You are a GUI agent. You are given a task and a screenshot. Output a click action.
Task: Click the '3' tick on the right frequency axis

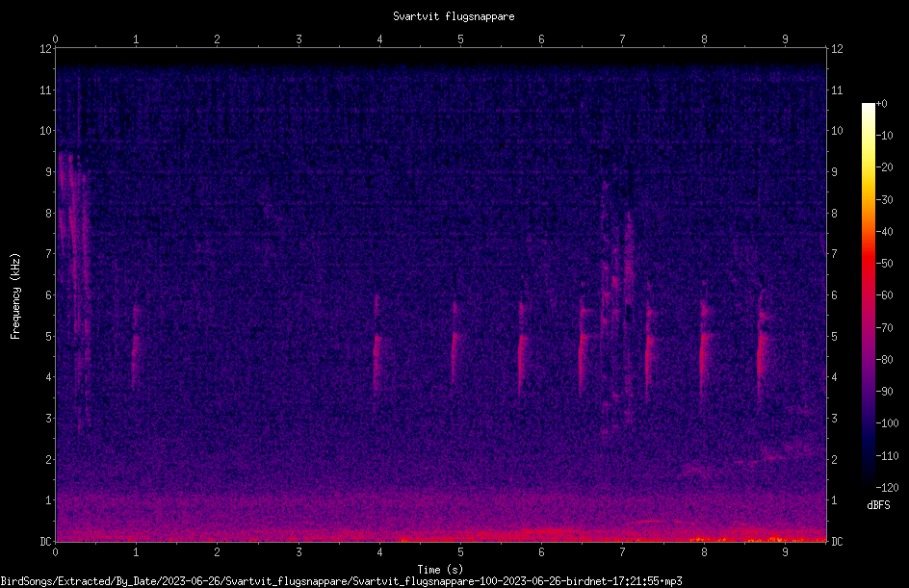pos(834,419)
